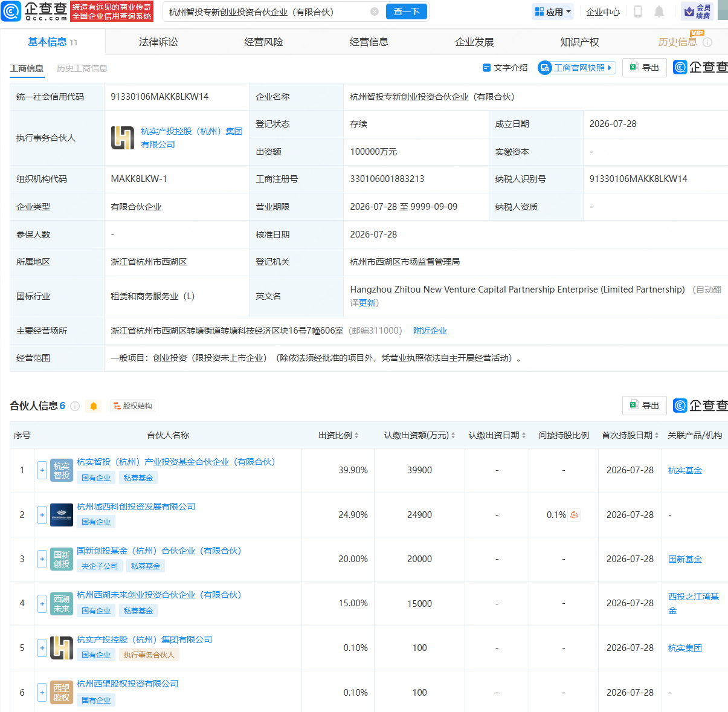The height and width of the screenshot is (712, 728).
Task: Click the 执行事务合伙人 tag in row 5
Action: click(149, 655)
